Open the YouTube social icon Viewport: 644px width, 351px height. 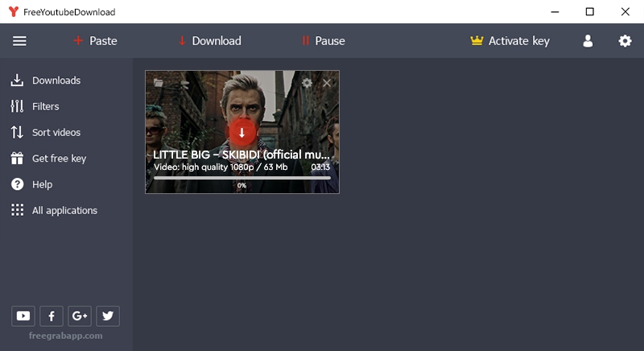coord(23,316)
